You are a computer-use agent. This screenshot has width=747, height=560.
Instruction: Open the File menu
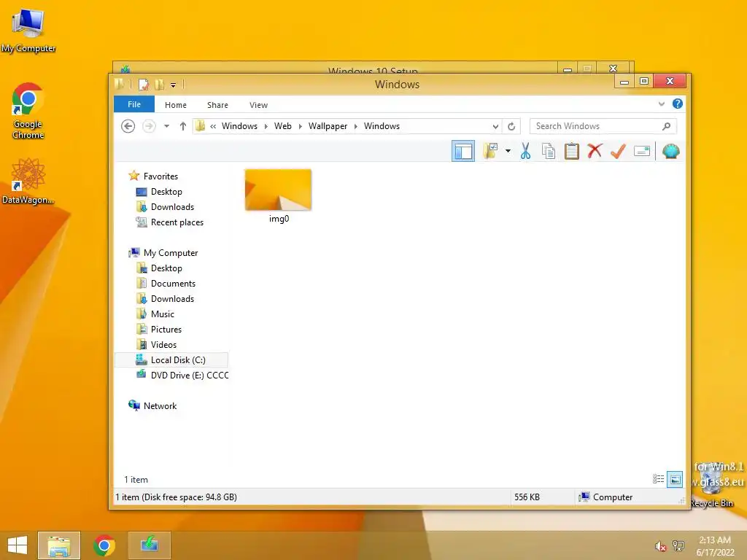click(x=134, y=104)
